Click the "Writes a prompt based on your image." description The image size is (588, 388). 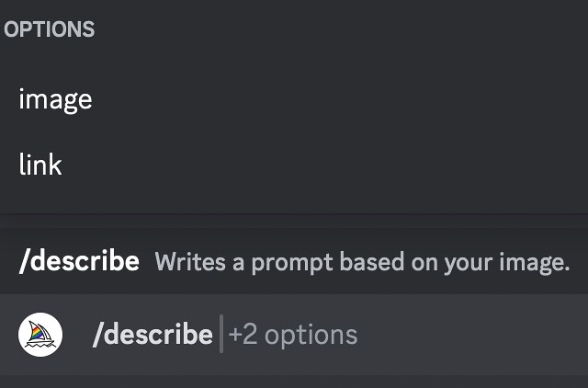coord(362,262)
